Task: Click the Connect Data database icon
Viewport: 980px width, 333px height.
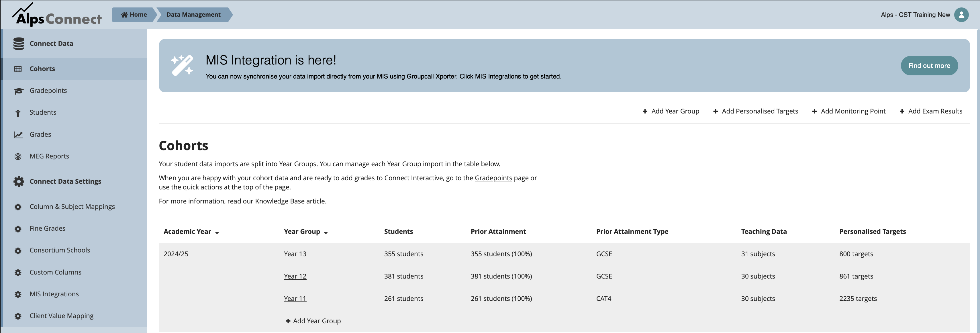Action: 19,43
